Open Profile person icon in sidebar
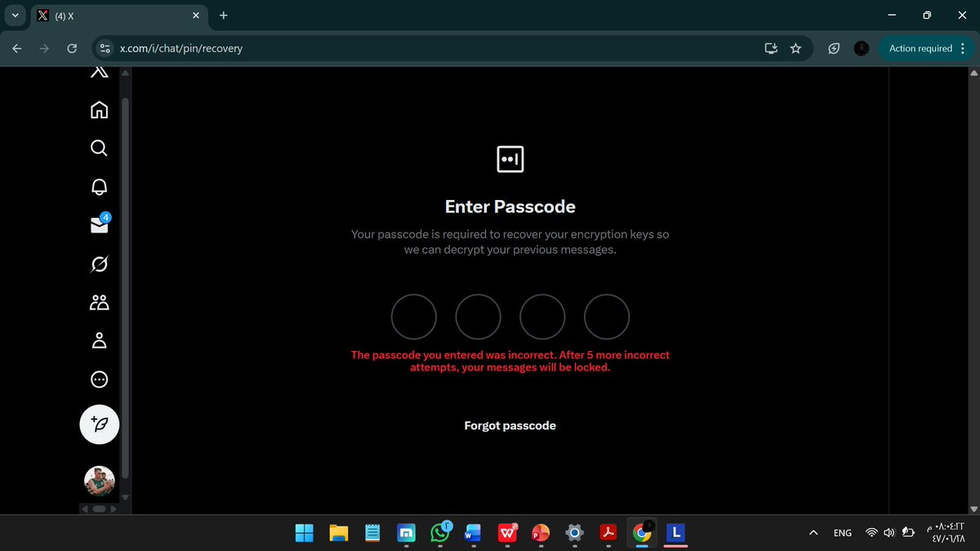The image size is (980, 551). pos(99,340)
